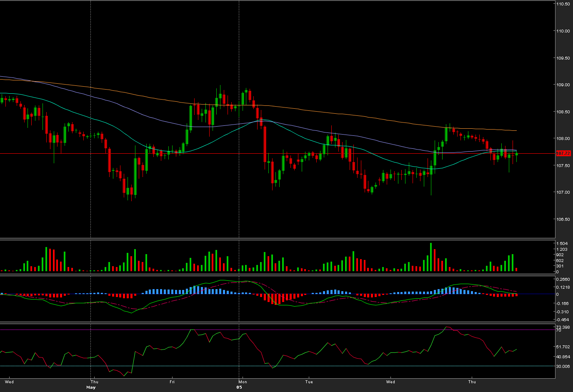Click the 0.1218 MACD scale label
Viewport: 573px width, 392px height.
tap(563, 287)
